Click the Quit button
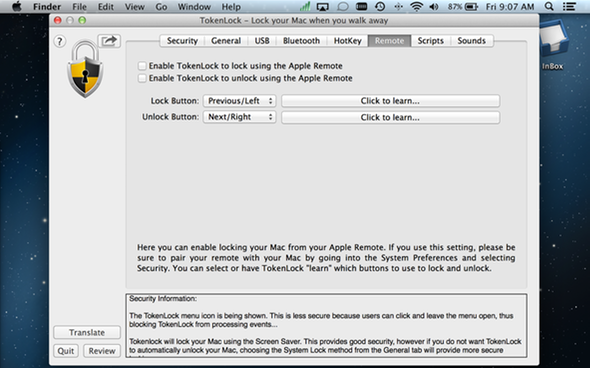The height and width of the screenshot is (368, 590). (66, 351)
